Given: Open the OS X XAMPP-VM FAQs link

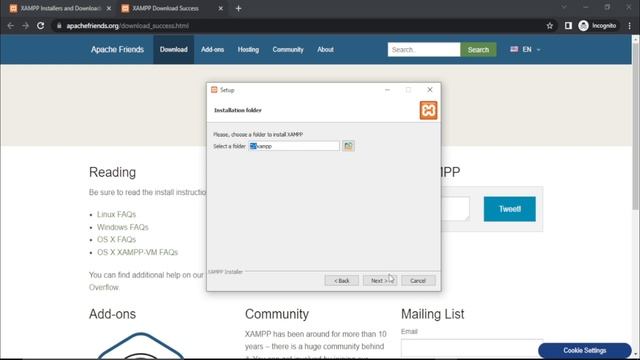Looking at the screenshot, I should (x=137, y=252).
